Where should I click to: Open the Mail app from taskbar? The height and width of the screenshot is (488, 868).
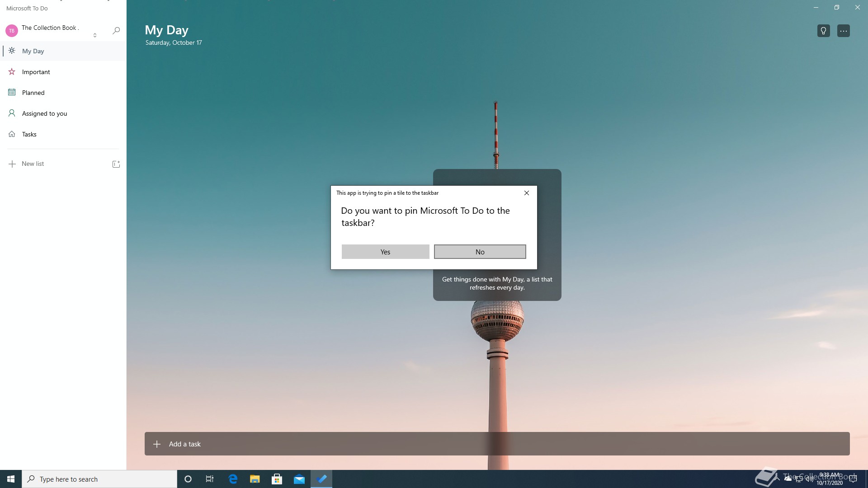299,479
